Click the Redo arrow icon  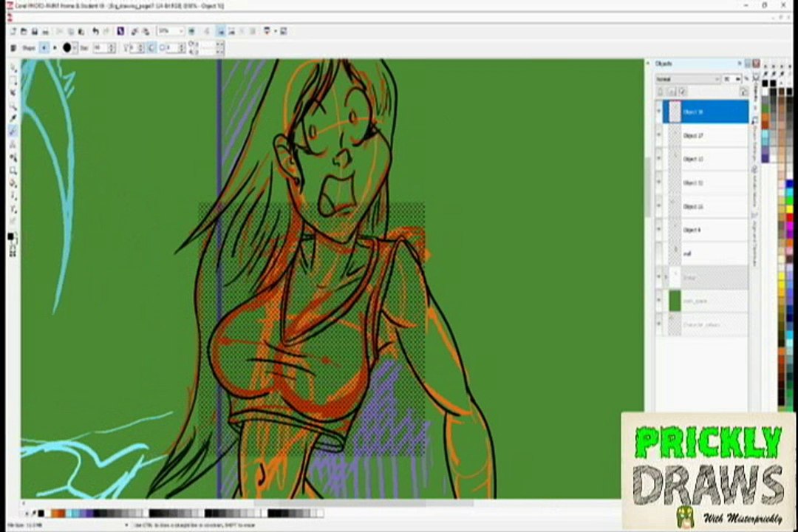pyautogui.click(x=106, y=32)
